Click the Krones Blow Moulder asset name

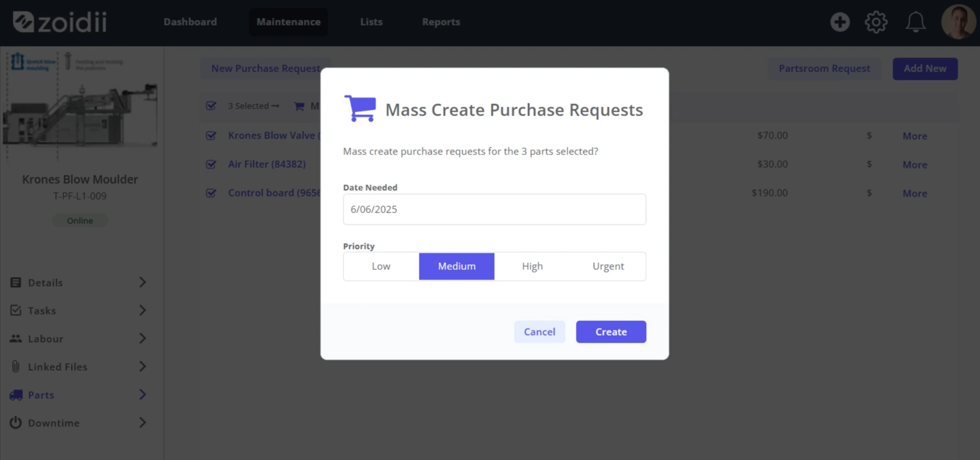click(x=80, y=179)
